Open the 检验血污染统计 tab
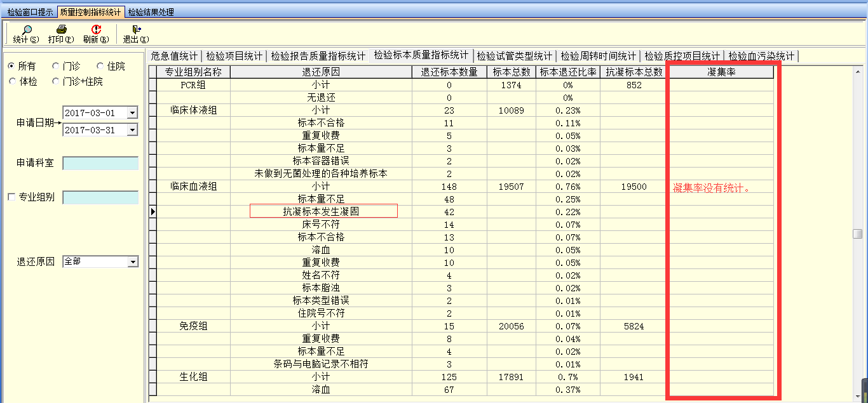The image size is (868, 403). [x=761, y=56]
